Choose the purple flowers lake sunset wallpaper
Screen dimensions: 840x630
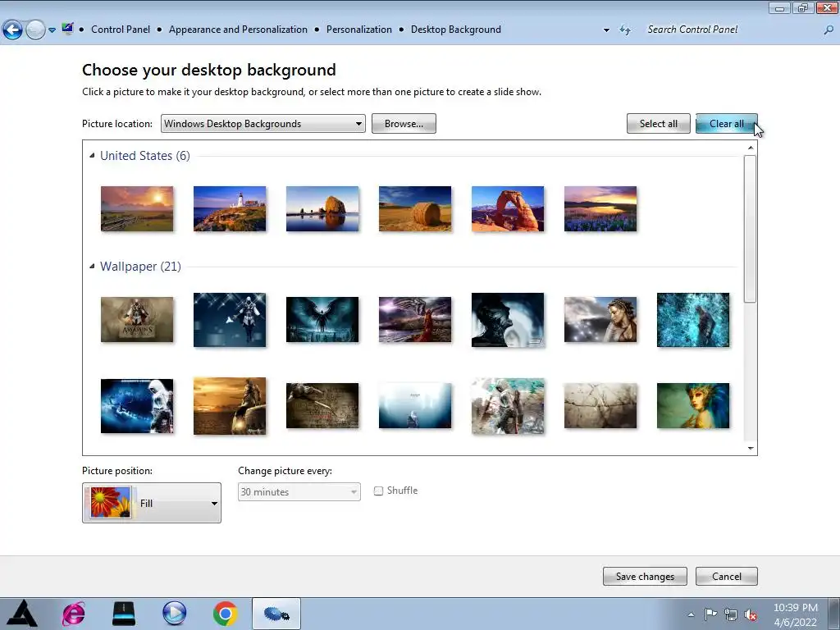click(600, 209)
